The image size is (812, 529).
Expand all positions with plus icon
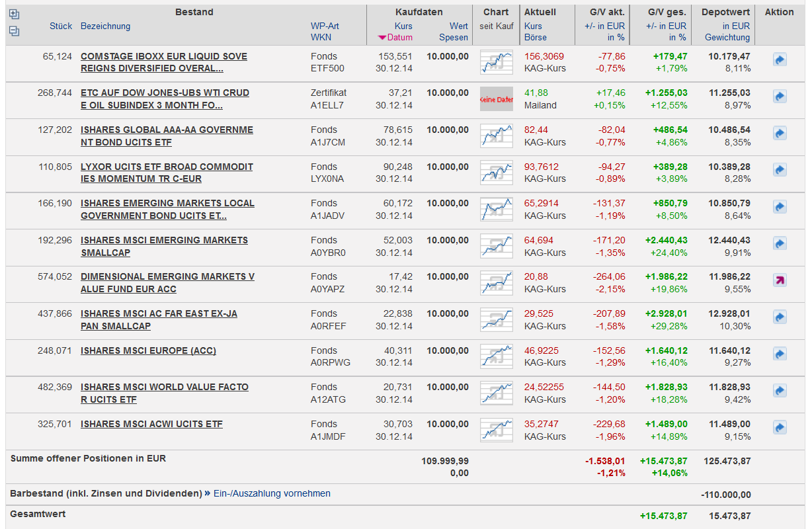[15, 15]
